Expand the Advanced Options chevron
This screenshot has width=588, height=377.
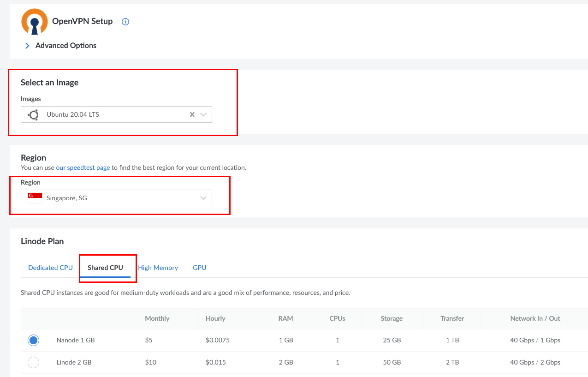[x=27, y=46]
